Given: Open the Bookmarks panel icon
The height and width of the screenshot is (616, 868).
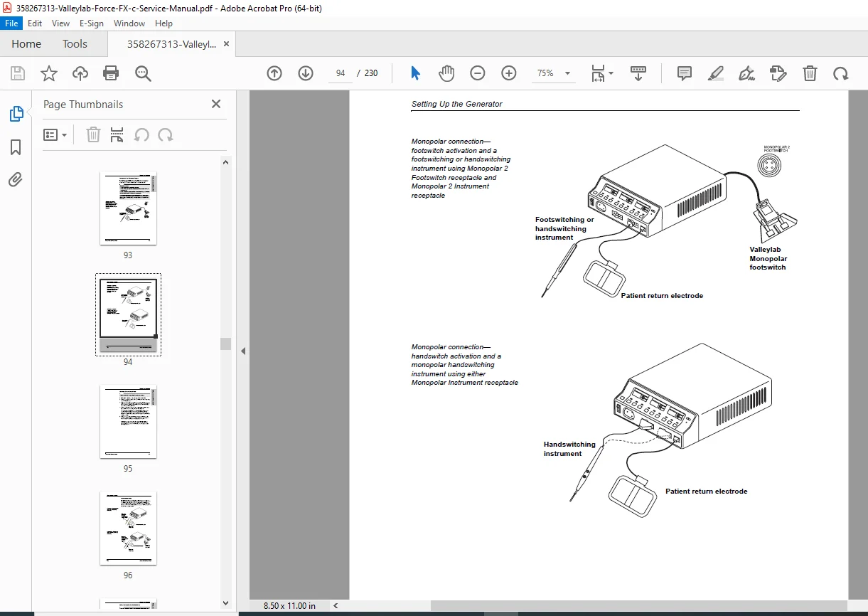Looking at the screenshot, I should [x=16, y=147].
